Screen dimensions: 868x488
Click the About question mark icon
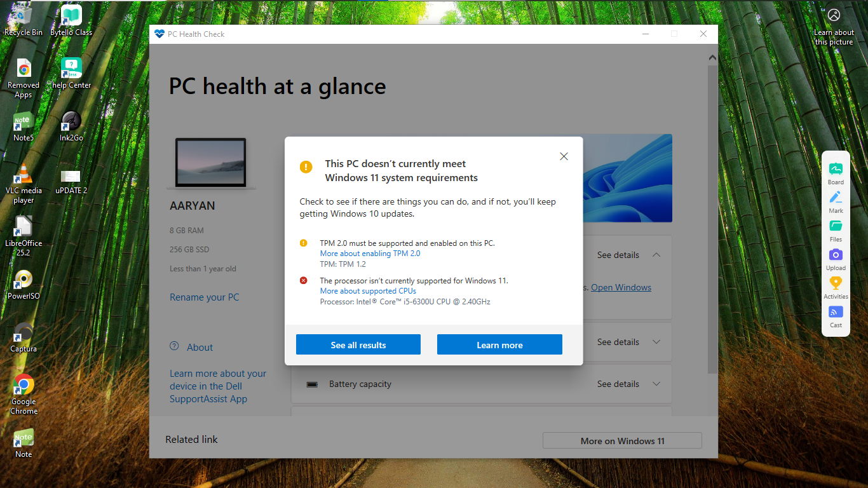pyautogui.click(x=174, y=346)
